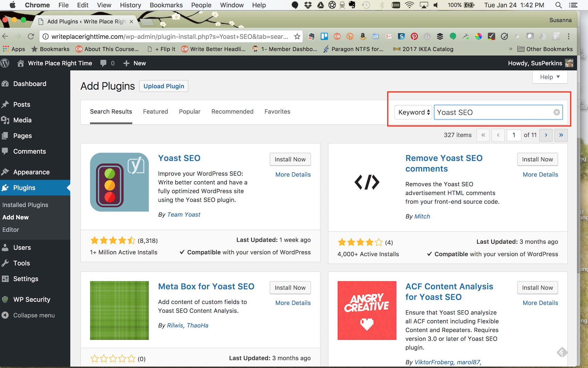
Task: Click the Upload Plugin button
Action: [164, 86]
